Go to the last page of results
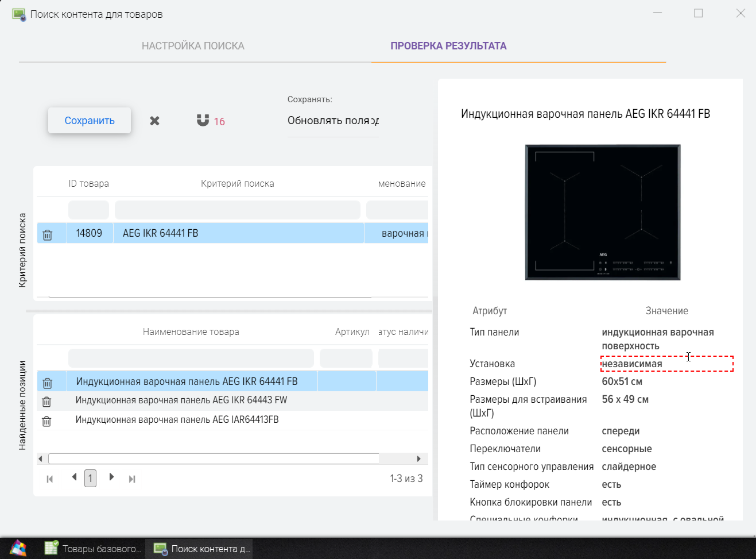 (x=132, y=479)
